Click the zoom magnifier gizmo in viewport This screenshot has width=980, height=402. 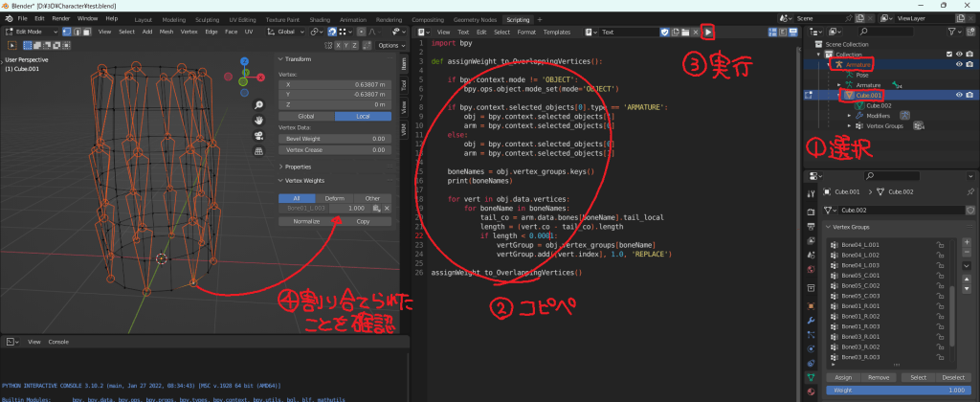pyautogui.click(x=258, y=104)
